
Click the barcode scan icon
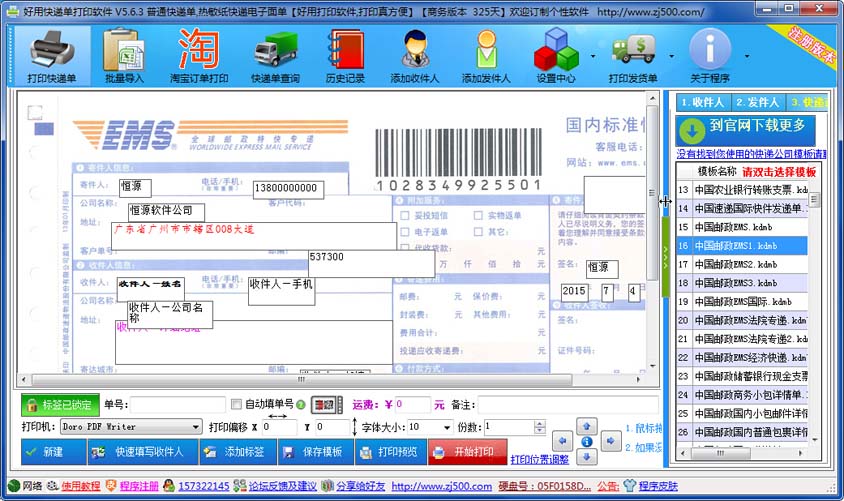coord(326,405)
